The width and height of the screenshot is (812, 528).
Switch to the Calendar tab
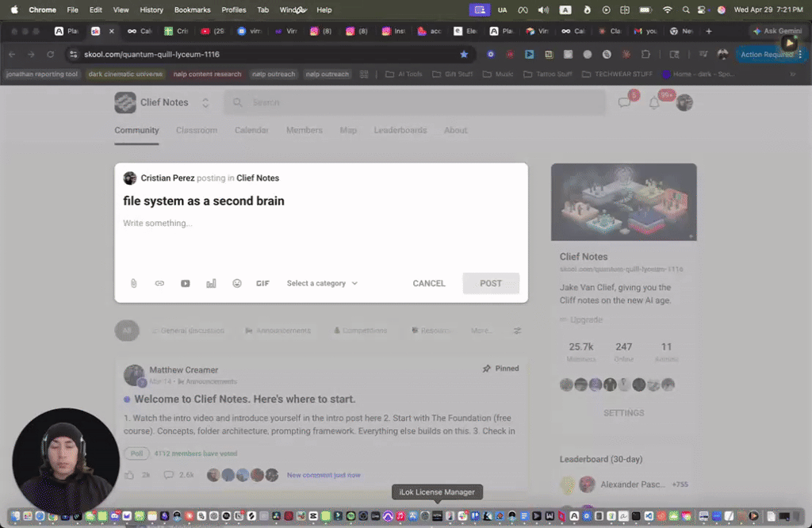(251, 131)
